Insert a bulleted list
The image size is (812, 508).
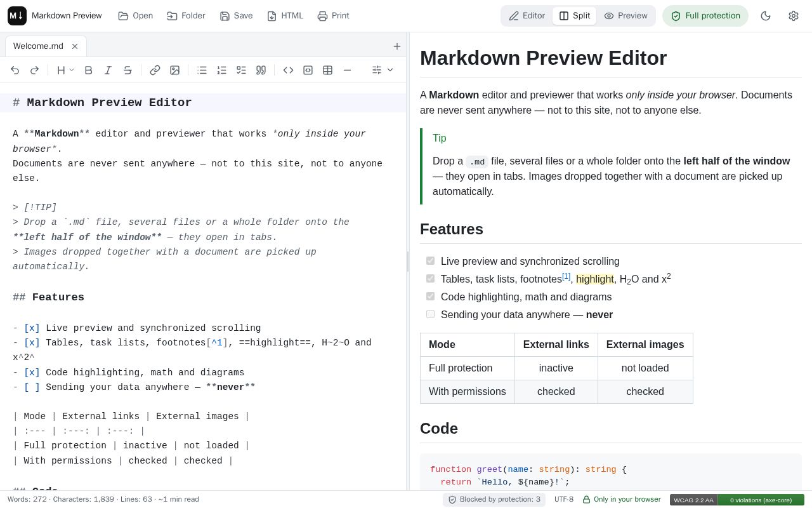202,70
